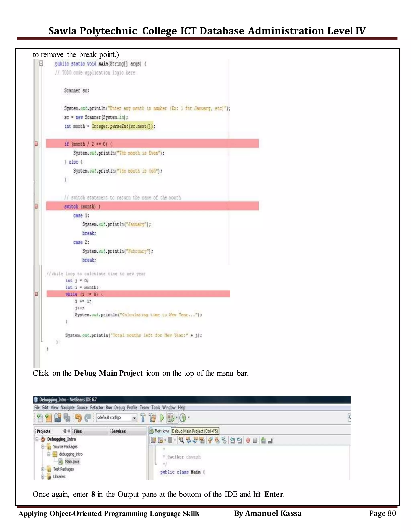Click the 'Scanner sc;' code line

coord(76,91)
